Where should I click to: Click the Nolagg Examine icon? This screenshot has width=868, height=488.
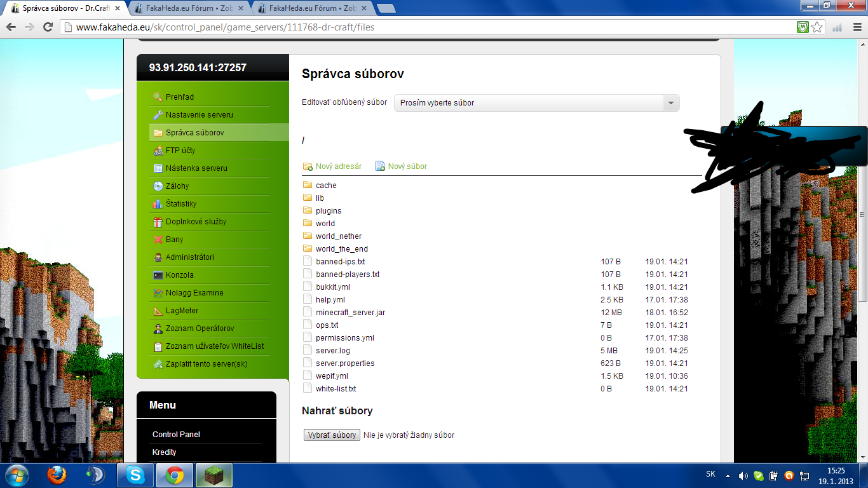click(x=158, y=293)
